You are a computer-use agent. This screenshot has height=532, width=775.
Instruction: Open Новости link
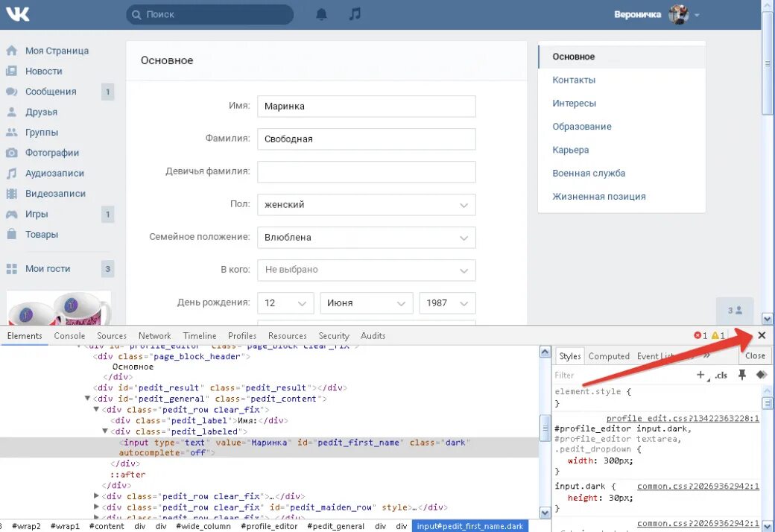[x=43, y=71]
